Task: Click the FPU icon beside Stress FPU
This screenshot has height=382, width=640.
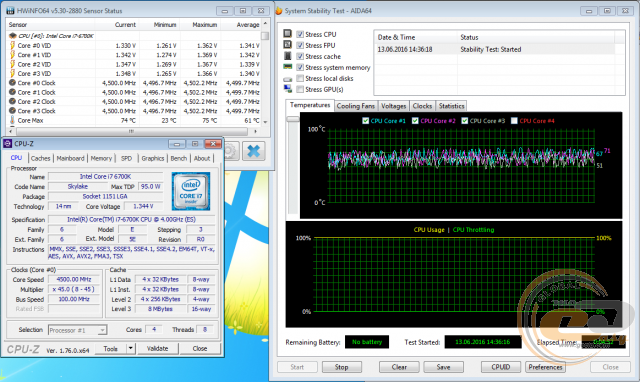Action: point(288,44)
